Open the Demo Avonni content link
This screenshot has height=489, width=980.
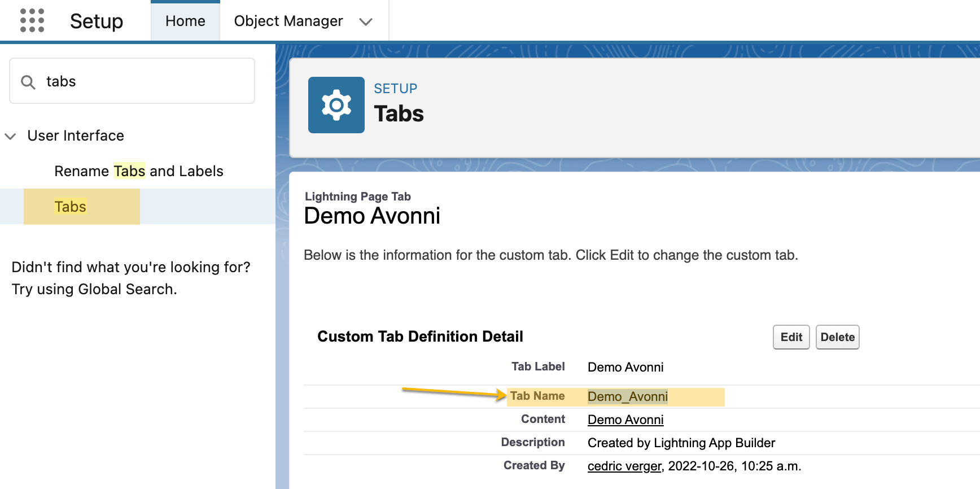click(625, 420)
